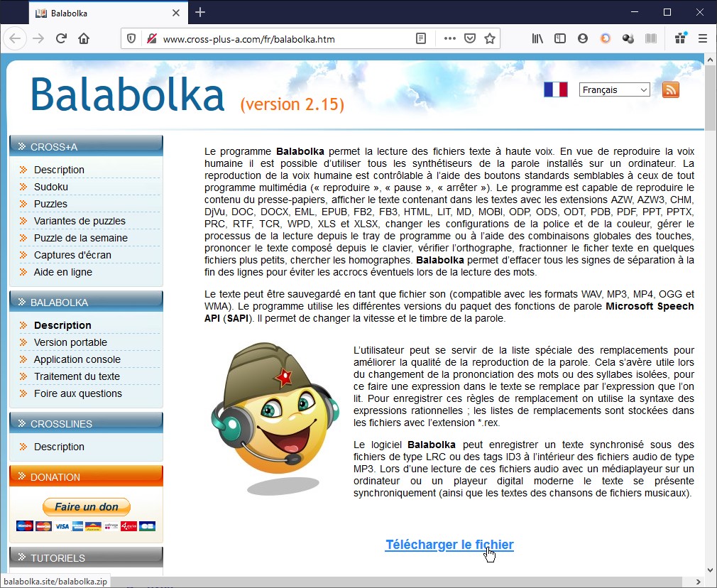The height and width of the screenshot is (588, 717).
Task: Show site connection security info
Action: pyautogui.click(x=152, y=39)
